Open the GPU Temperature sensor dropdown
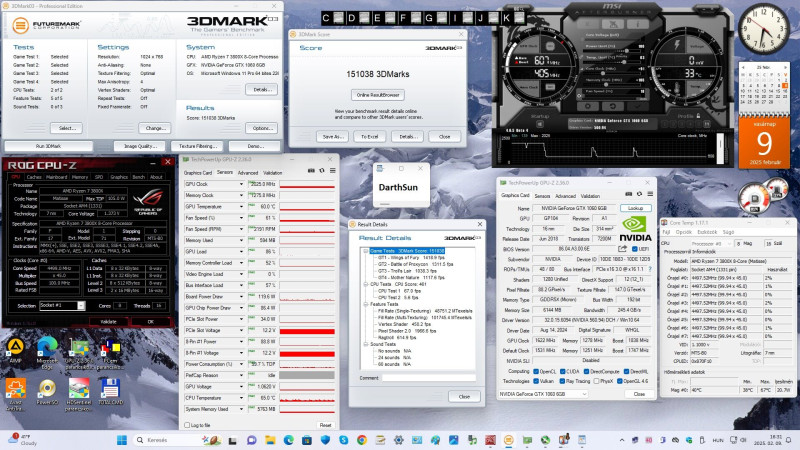This screenshot has width=800, height=450. pyautogui.click(x=241, y=207)
